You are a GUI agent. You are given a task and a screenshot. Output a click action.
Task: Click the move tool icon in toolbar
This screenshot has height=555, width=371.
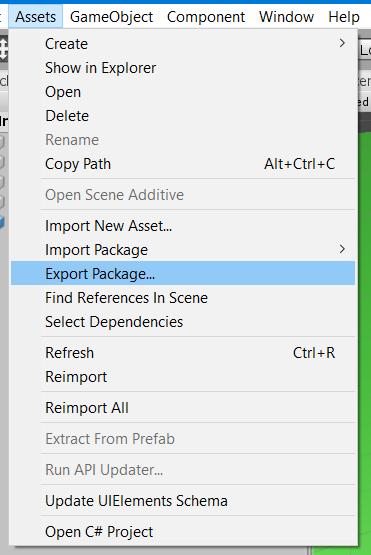4,49
